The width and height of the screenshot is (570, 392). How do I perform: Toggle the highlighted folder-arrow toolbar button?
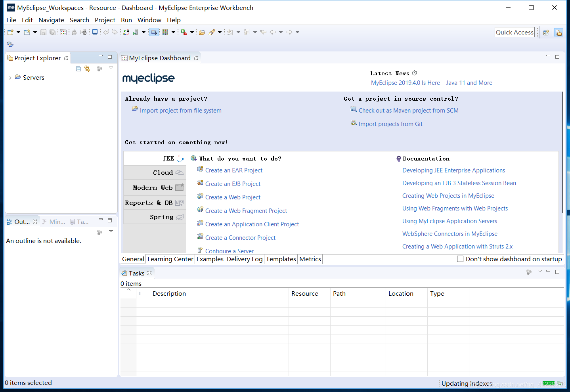(x=154, y=32)
